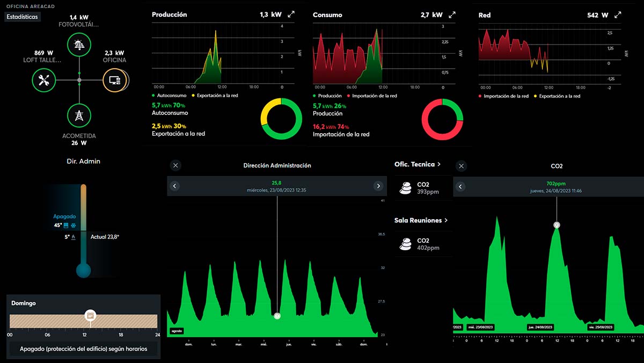Open the Ofic. Tecnica room

coord(418,164)
